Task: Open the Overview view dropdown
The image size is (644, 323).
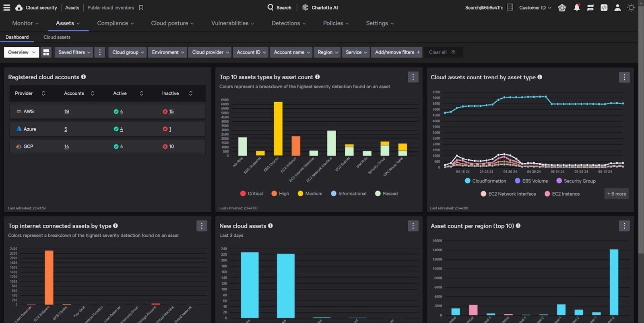Action: 22,52
